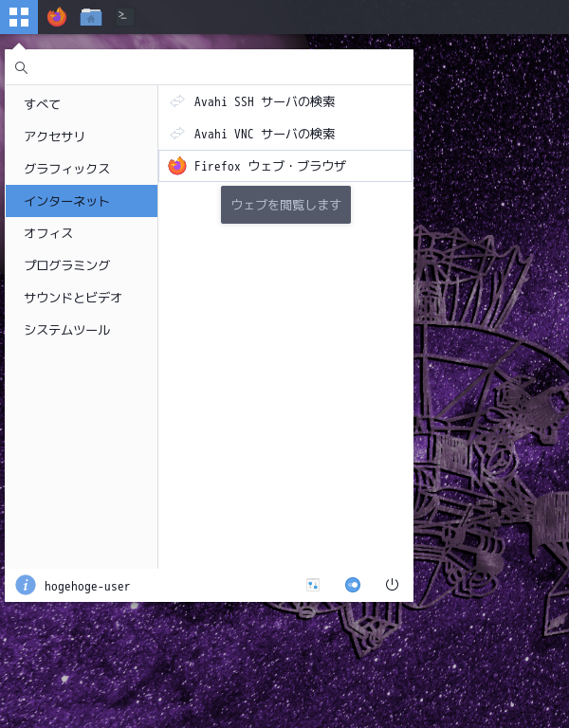Image resolution: width=569 pixels, height=728 pixels.
Task: Open the settings manager sliders icon
Action: pyautogui.click(x=313, y=585)
